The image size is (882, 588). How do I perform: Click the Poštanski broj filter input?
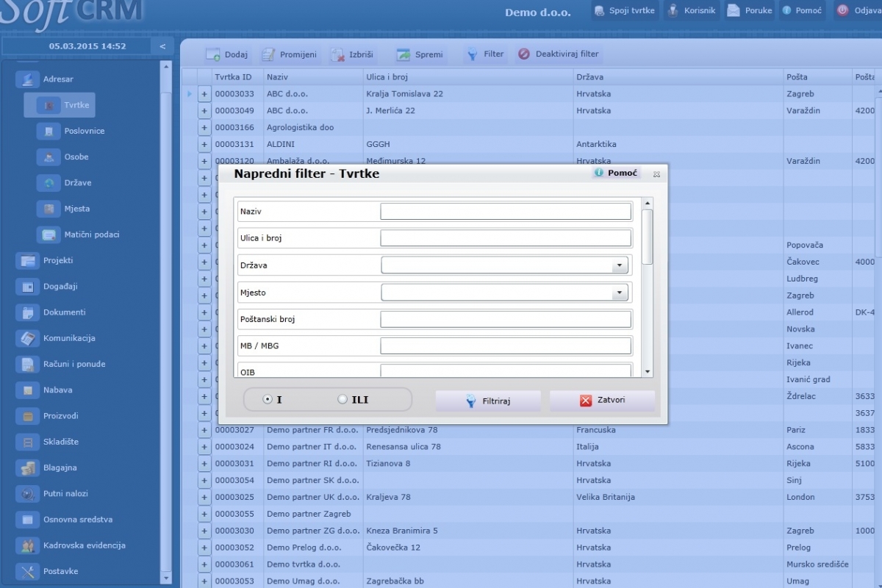pyautogui.click(x=506, y=319)
